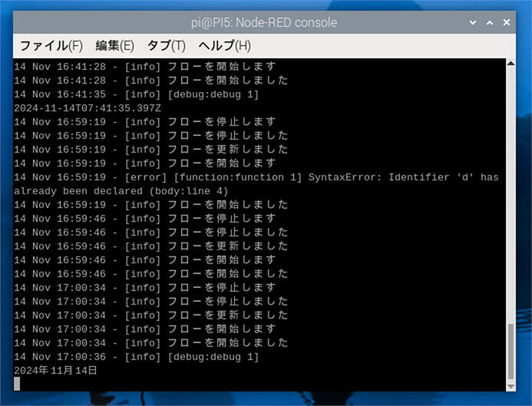Click the 16:41:35 '[debug:debug 1]' log line
Viewport: 532px width, 406px height.
137,94
